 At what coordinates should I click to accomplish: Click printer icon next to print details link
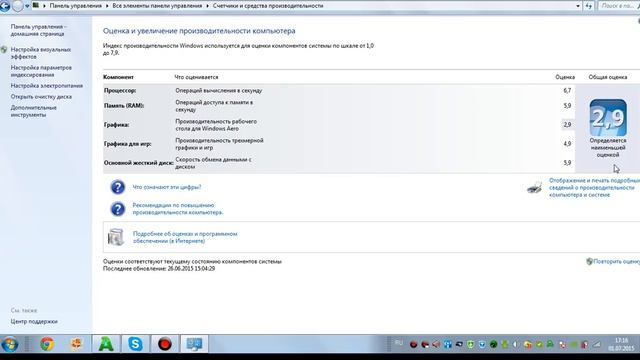pyautogui.click(x=534, y=188)
